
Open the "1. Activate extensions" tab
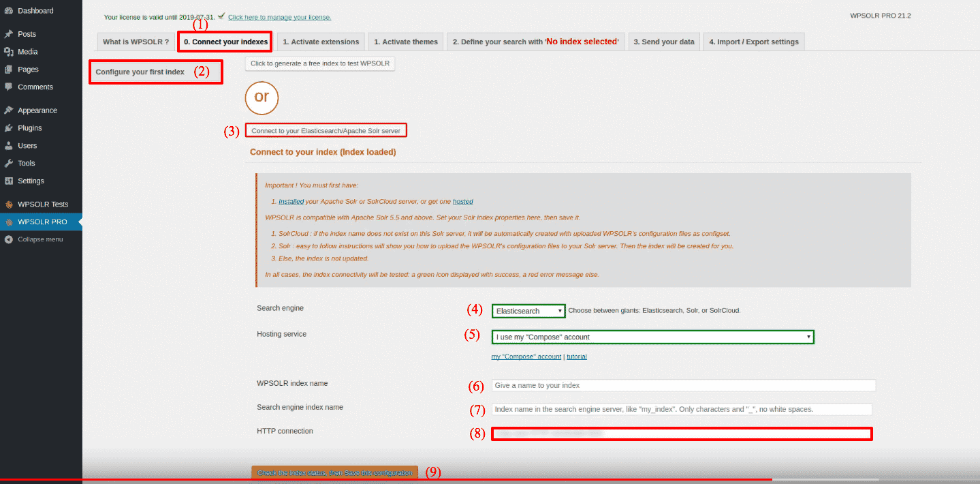(x=321, y=42)
